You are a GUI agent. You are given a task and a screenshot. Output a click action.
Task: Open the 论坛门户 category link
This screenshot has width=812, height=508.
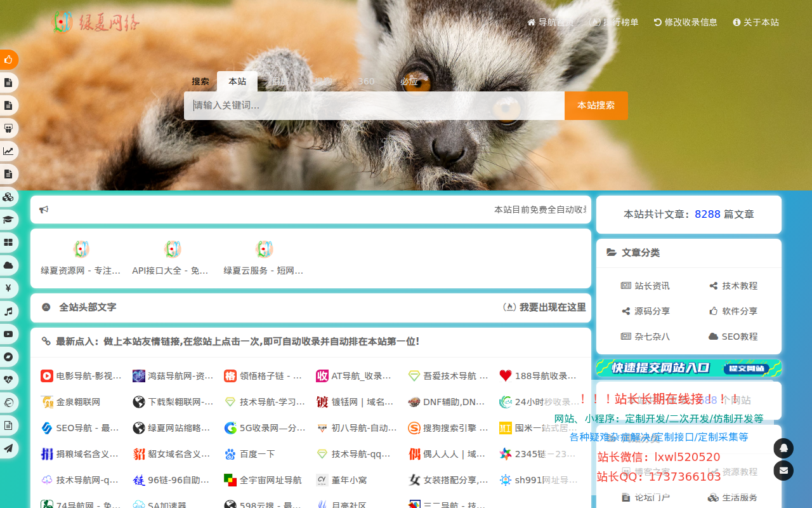tap(645, 497)
